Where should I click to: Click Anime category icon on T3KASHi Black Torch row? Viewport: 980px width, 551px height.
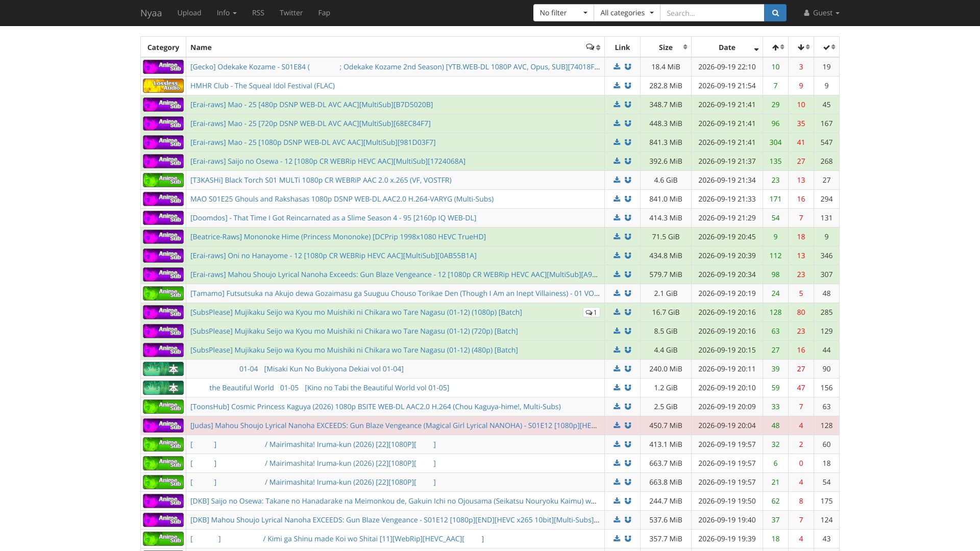[163, 180]
